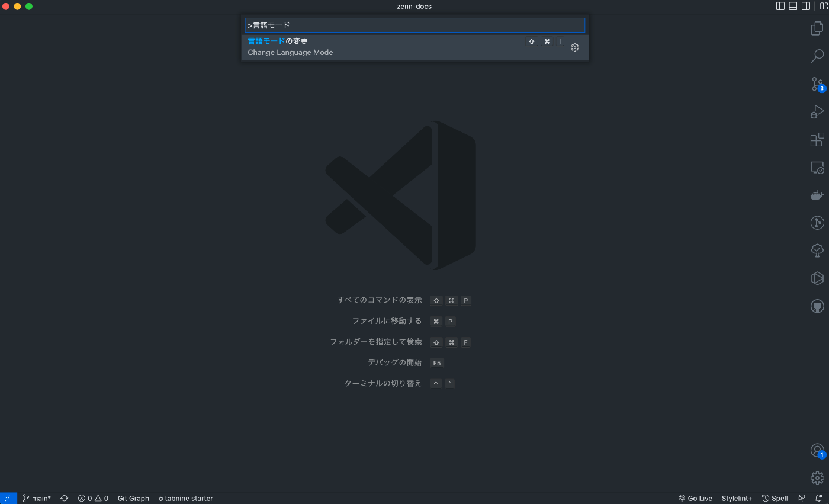Switch branch via main* in status bar

(37, 498)
